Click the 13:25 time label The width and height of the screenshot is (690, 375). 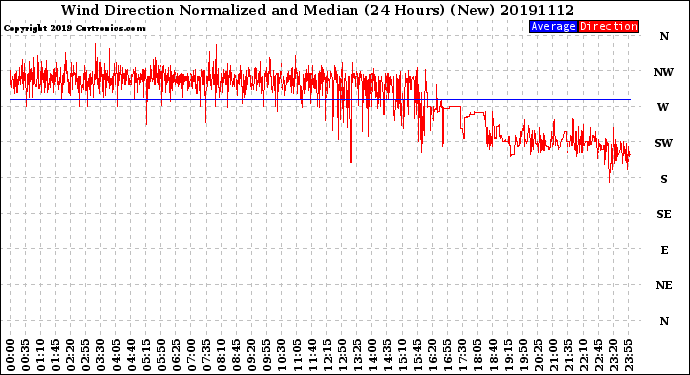(357, 355)
